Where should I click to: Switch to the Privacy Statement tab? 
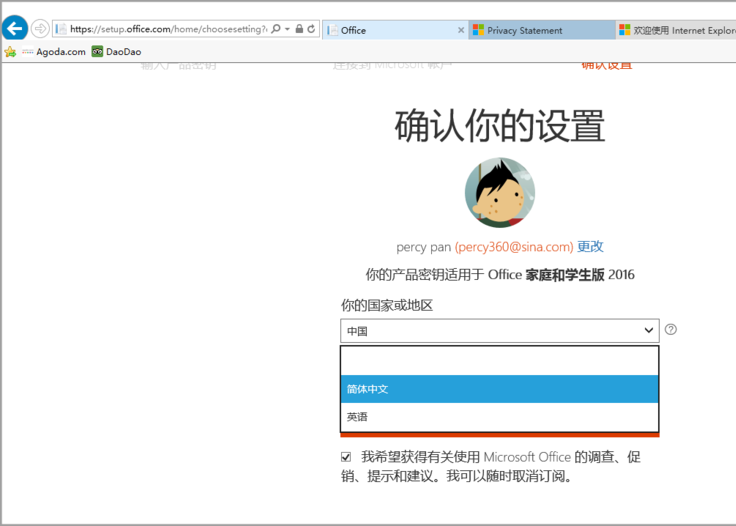(x=542, y=30)
